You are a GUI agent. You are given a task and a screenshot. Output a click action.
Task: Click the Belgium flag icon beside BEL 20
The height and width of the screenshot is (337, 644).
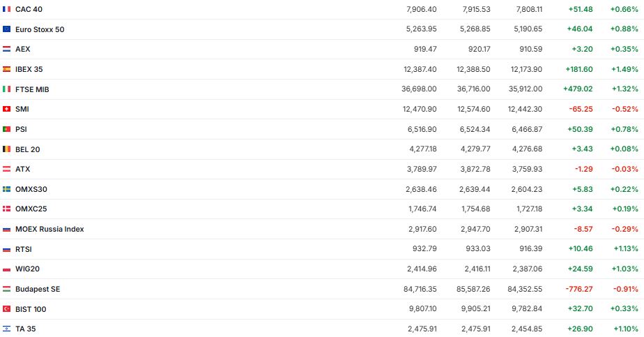coord(7,149)
